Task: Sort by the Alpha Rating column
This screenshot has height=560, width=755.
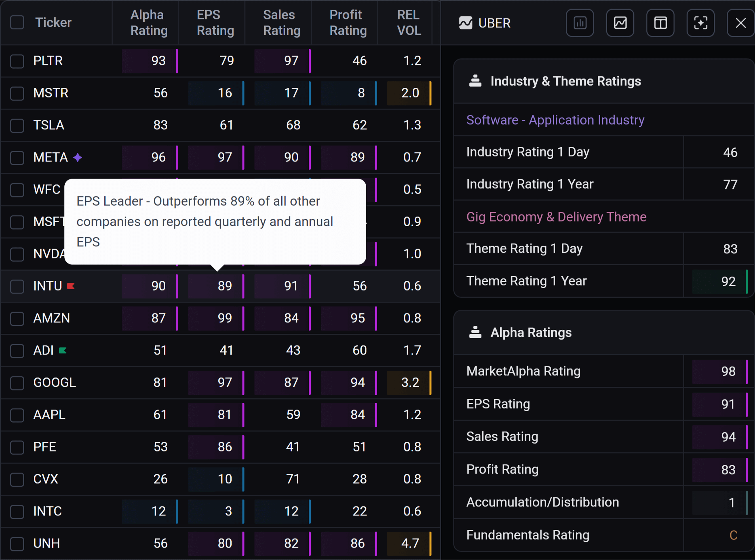Action: (x=149, y=22)
